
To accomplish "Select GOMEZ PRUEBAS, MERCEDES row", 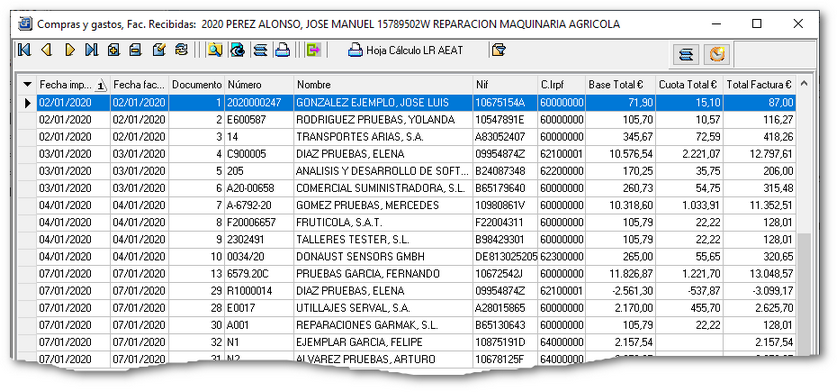I will coord(416,205).
